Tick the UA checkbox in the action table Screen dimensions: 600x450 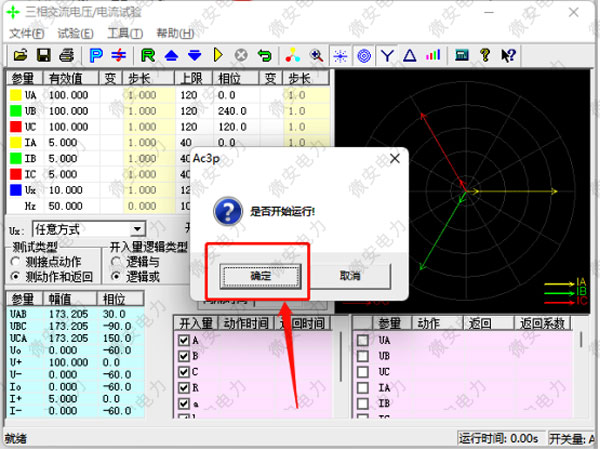(x=362, y=340)
